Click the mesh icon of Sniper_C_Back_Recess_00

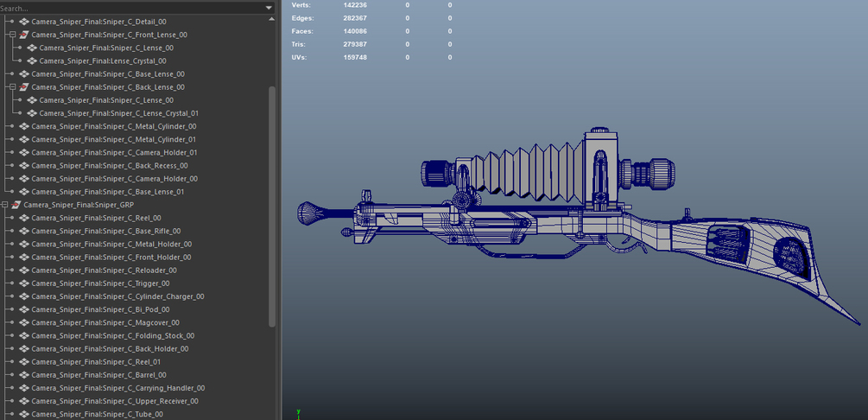point(24,166)
